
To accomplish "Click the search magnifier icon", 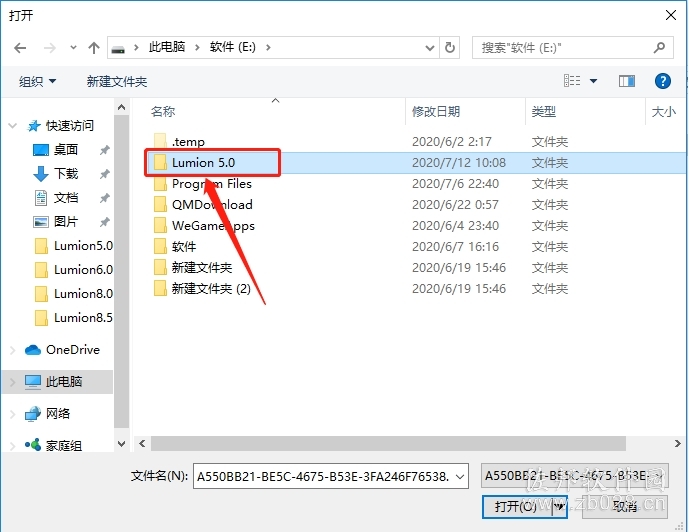I will (659, 47).
